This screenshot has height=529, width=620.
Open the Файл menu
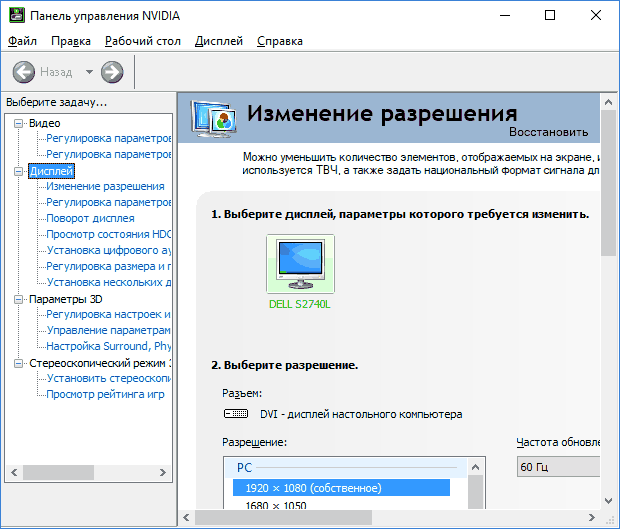click(x=22, y=41)
